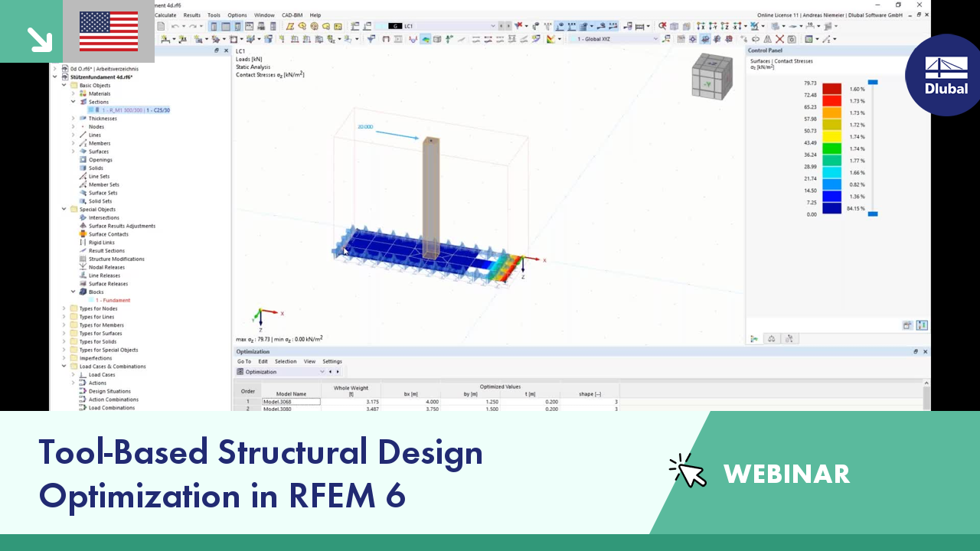Toggle visibility of the Blocks tree branch
Screen dimensions: 980x551
pyautogui.click(x=73, y=292)
